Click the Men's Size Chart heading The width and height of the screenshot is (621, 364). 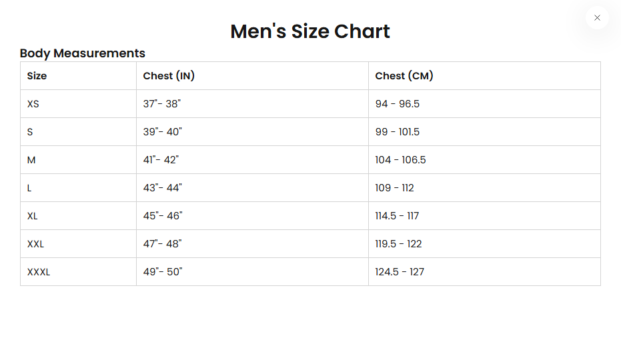(x=310, y=31)
